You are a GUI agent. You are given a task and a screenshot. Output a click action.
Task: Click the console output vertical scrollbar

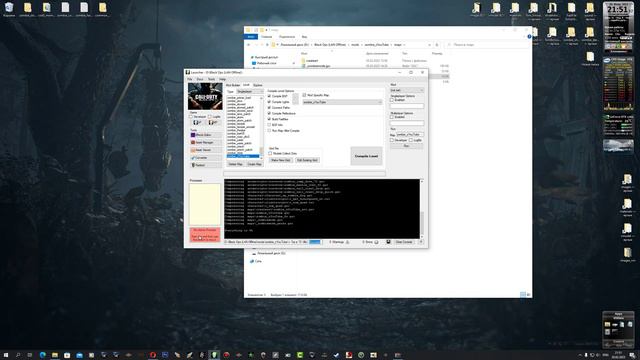pos(422,209)
